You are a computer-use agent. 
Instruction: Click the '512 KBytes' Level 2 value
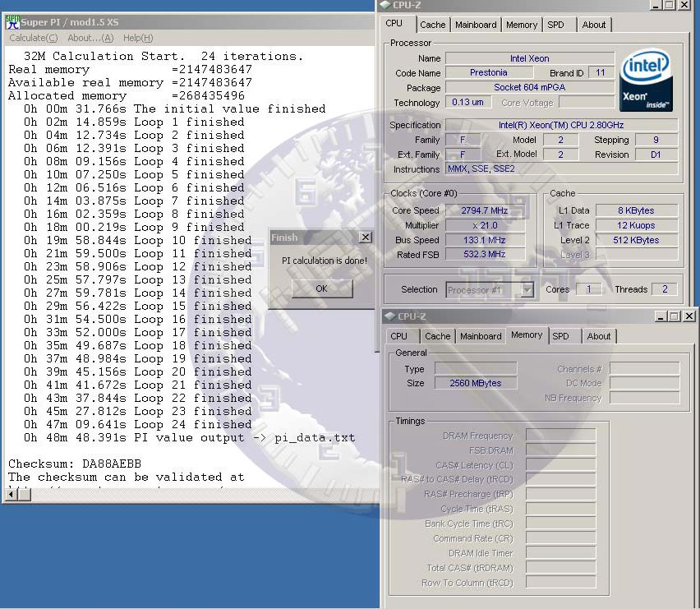[x=636, y=240]
